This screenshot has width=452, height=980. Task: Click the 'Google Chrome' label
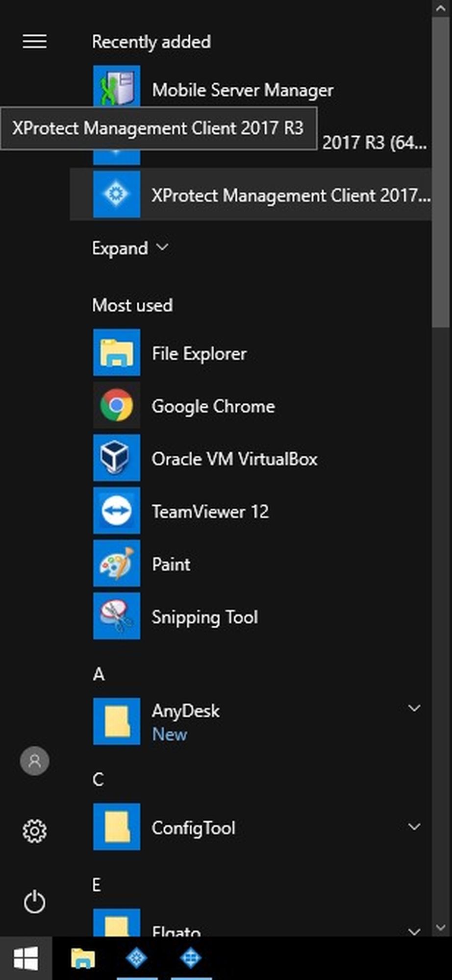click(x=213, y=406)
